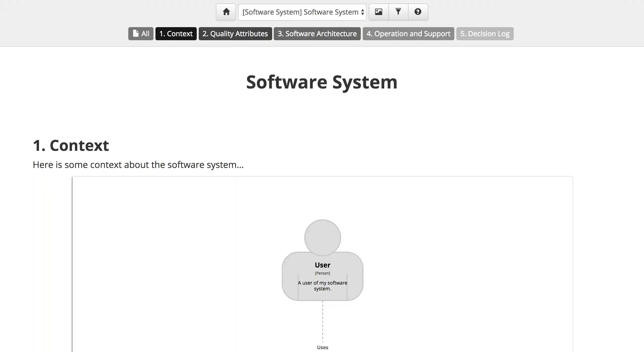
Task: Switch to the 2. Quality Attributes tab
Action: coord(235,33)
